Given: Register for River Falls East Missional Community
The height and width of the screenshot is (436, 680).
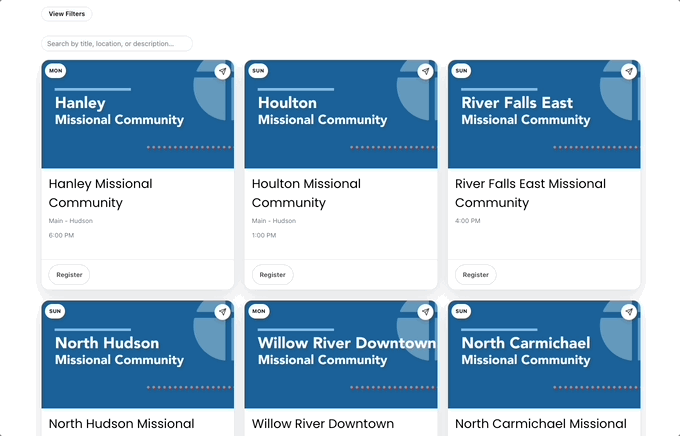Looking at the screenshot, I should tap(475, 275).
